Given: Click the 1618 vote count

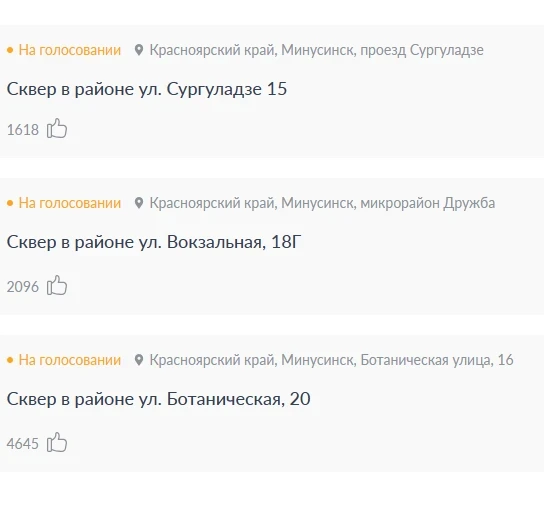Looking at the screenshot, I should [23, 130].
